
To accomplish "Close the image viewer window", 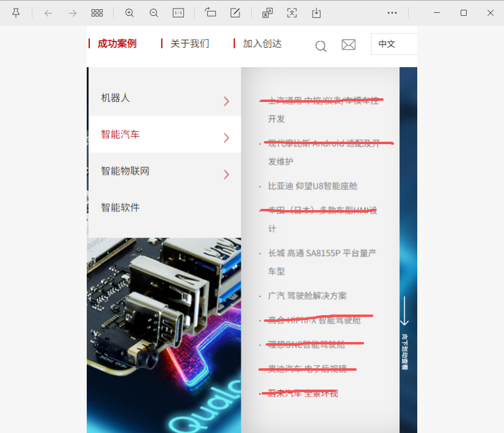I will [x=490, y=13].
